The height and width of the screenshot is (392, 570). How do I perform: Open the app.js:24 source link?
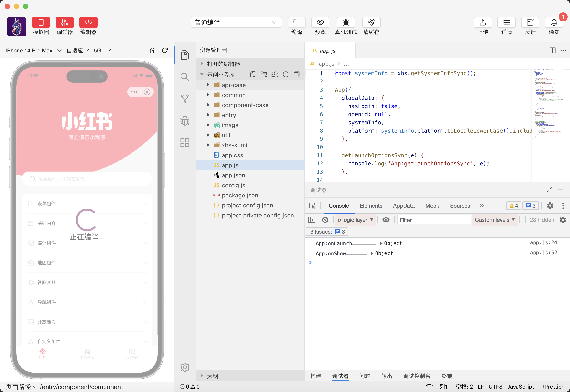(543, 243)
